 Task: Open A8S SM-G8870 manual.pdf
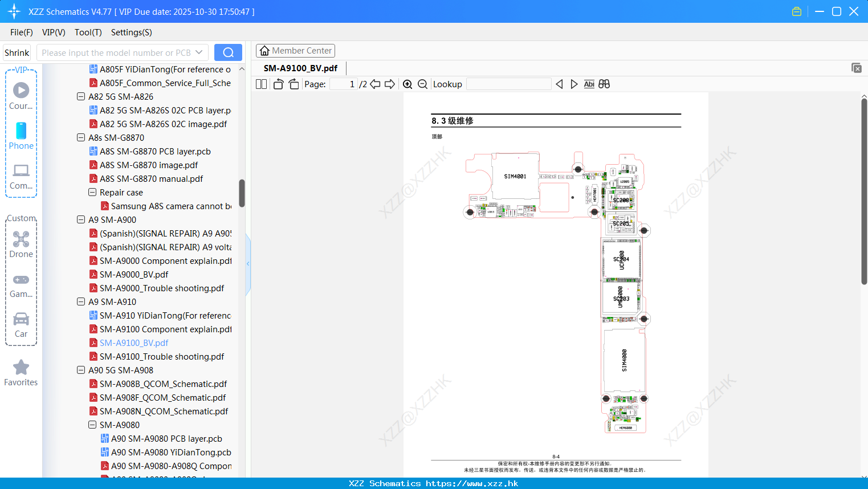[x=151, y=178]
